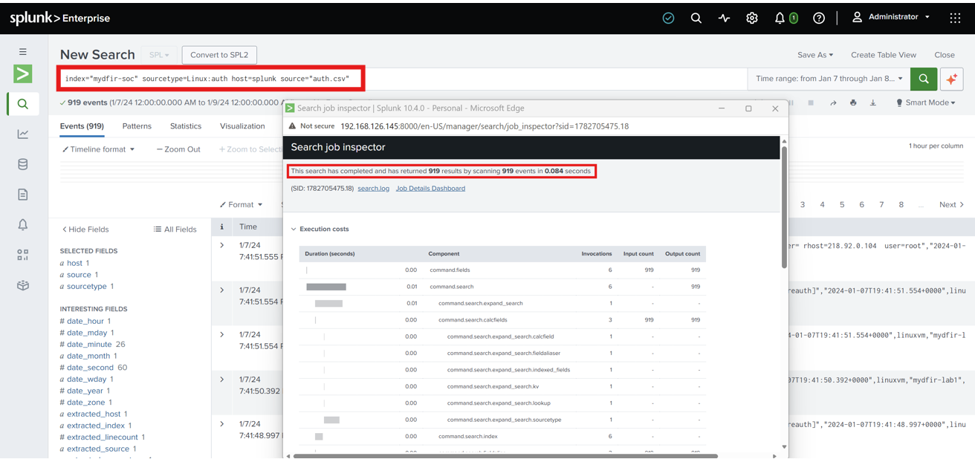Open the settings gear in top bar
This screenshot has width=975, height=462.
coord(752,18)
